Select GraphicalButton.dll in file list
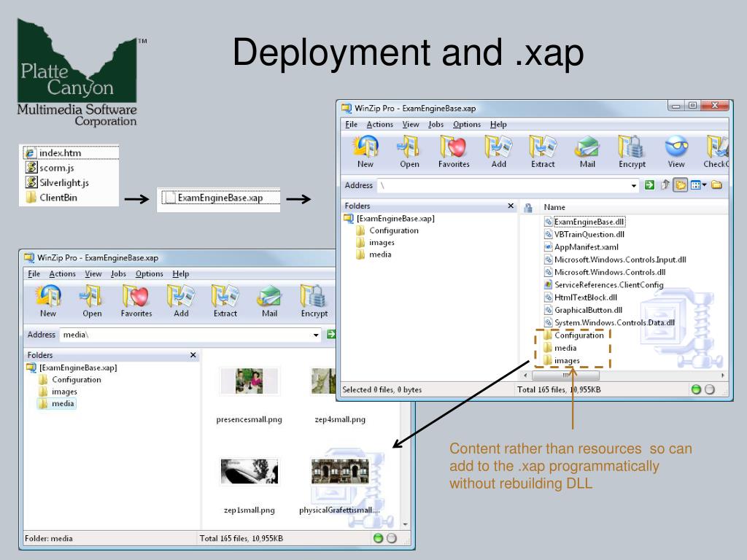The width and height of the screenshot is (747, 560). pos(583,310)
